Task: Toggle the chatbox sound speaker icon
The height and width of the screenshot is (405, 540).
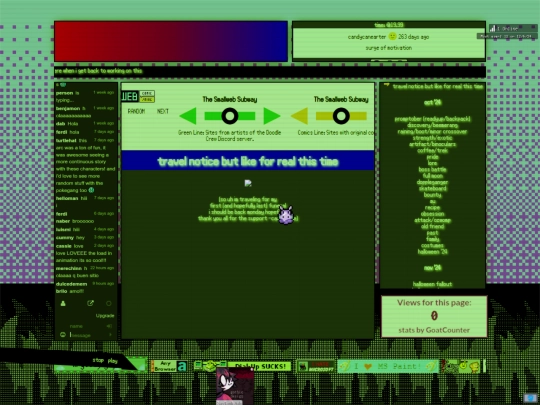Action: coord(110,326)
